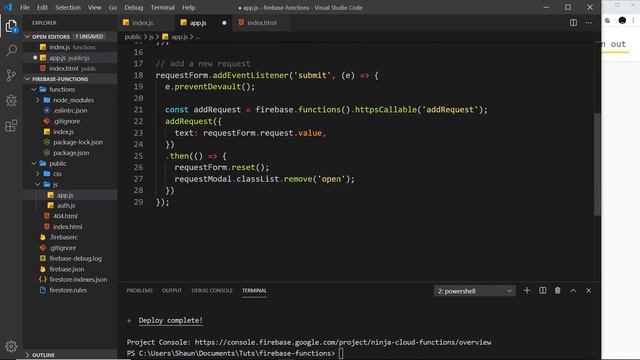Open the editor More Actions ellipsis
This screenshot has height=360, width=640.
pyautogui.click(x=588, y=23)
